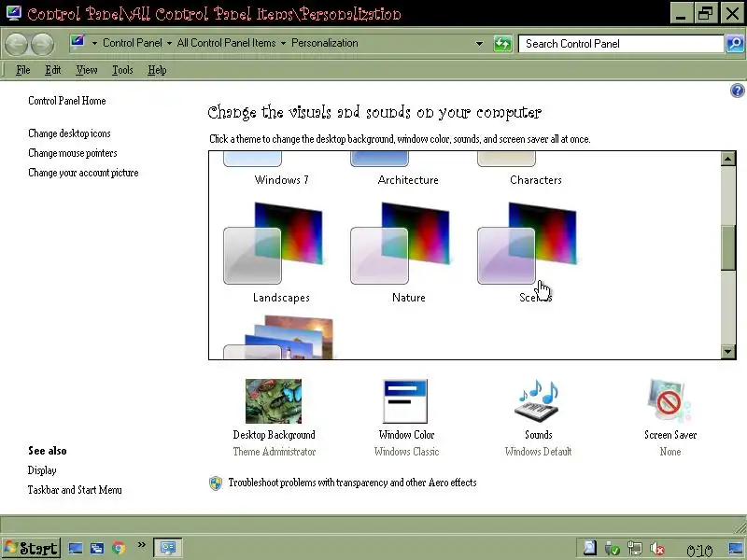This screenshot has height=560, width=747.
Task: Click Safely Remove Hardware tray icon
Action: tap(612, 550)
